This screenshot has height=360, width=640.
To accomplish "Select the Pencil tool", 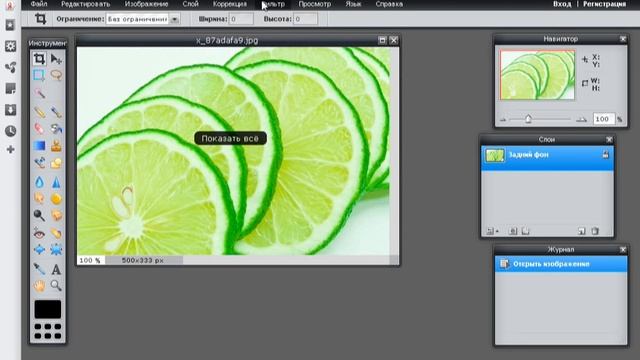I will [39, 111].
